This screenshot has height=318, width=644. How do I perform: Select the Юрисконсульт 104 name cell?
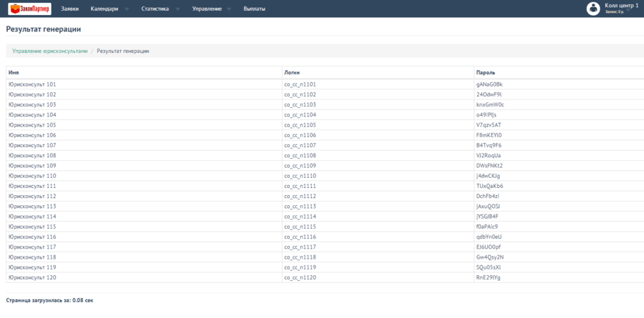(x=144, y=115)
